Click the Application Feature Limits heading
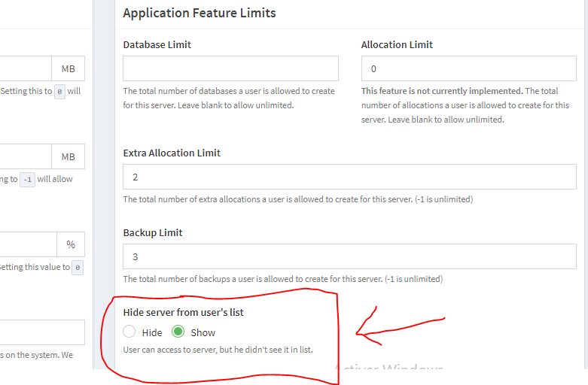The height and width of the screenshot is (385, 588). point(199,13)
